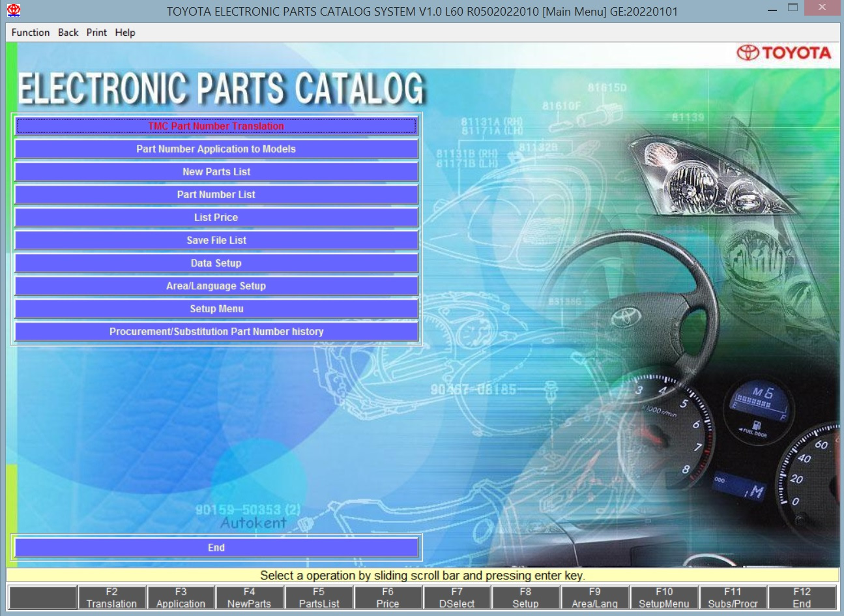Open the Back menu
The image size is (844, 616).
(68, 33)
